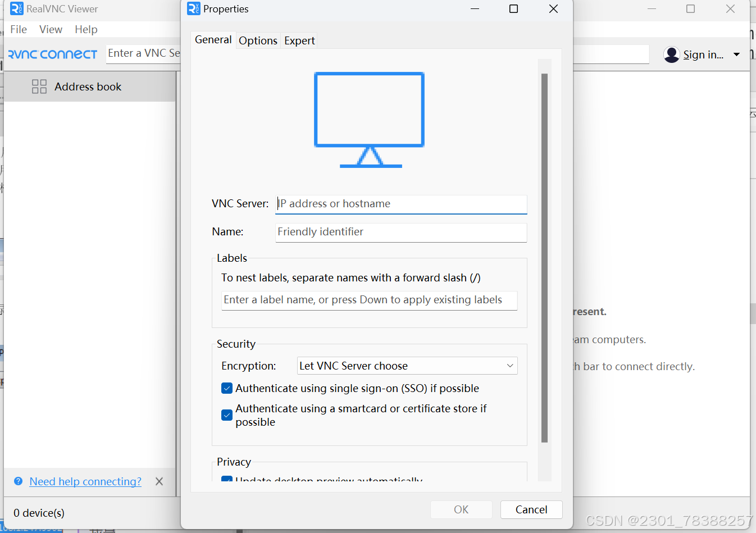
Task: Dismiss the Need help connecting banner
Action: 160,481
